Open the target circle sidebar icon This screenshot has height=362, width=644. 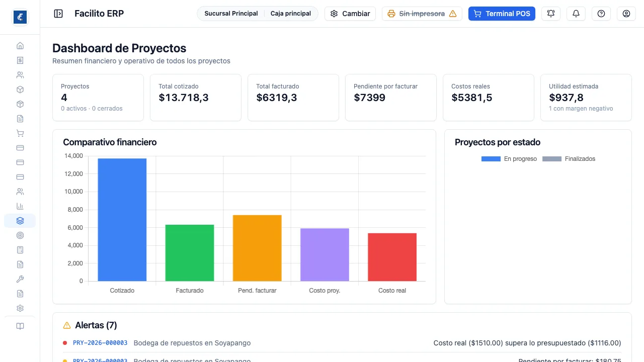[x=20, y=235]
